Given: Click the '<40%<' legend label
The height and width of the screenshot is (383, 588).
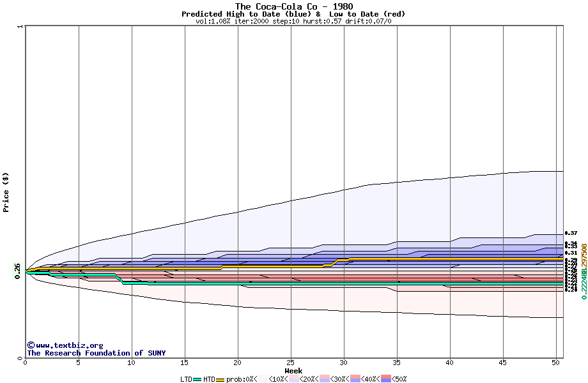Looking at the screenshot, I should click(x=371, y=379).
